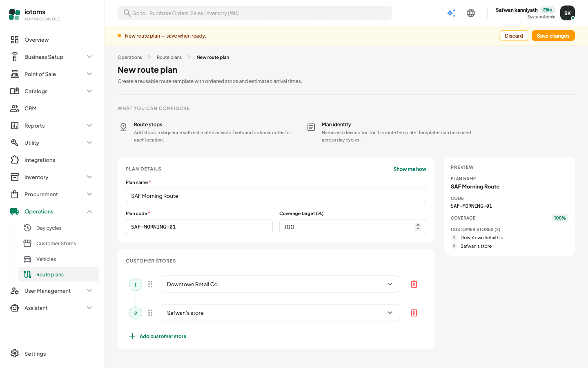The height and width of the screenshot is (368, 588).
Task: Click Add customer store
Action: click(x=158, y=336)
